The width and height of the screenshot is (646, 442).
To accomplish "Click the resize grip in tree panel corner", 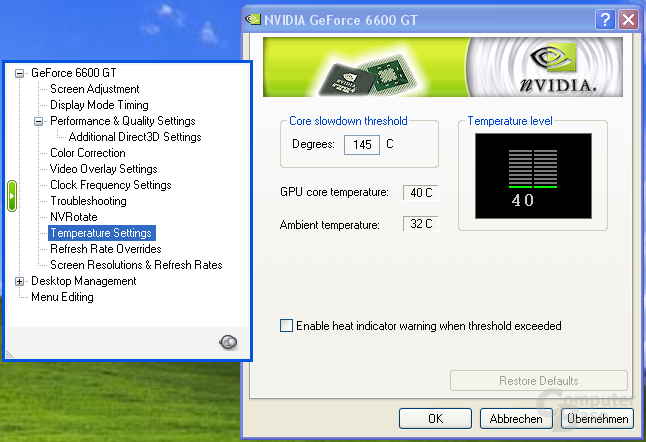I will point(10,354).
